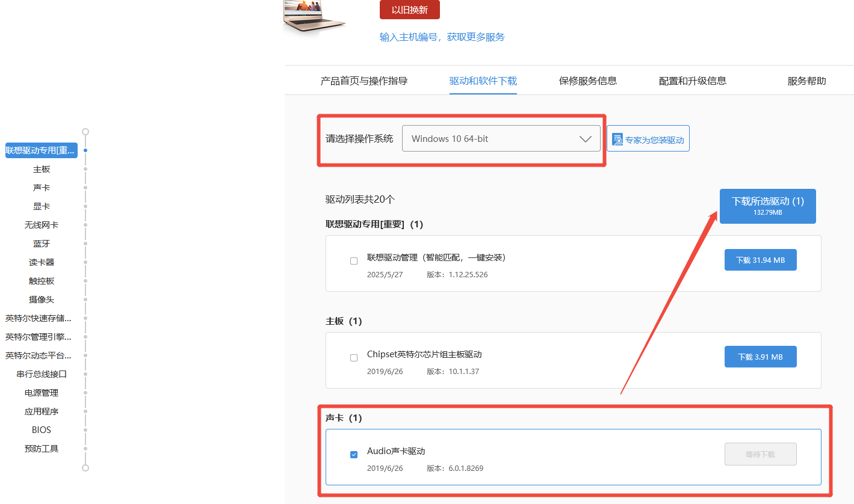Screen dimensions: 854x504
Task: Go to 读卡器 sidebar item
Action: tap(42, 262)
